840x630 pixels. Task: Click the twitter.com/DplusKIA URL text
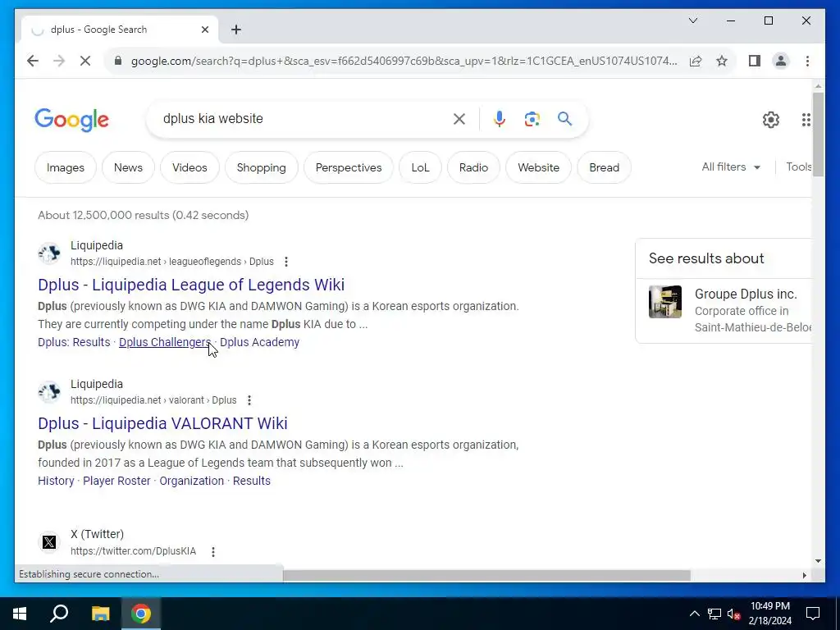click(x=134, y=551)
